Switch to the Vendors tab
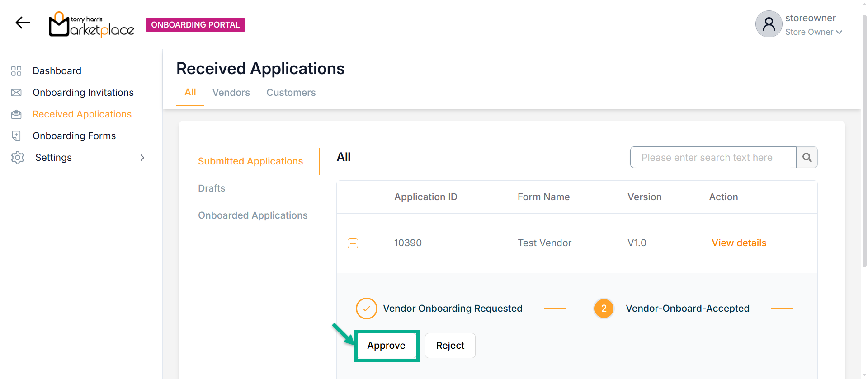Image resolution: width=868 pixels, height=379 pixels. (x=231, y=93)
